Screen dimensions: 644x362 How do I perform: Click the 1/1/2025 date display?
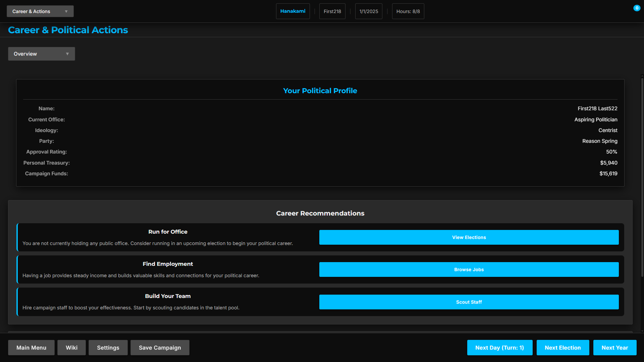[x=368, y=11]
